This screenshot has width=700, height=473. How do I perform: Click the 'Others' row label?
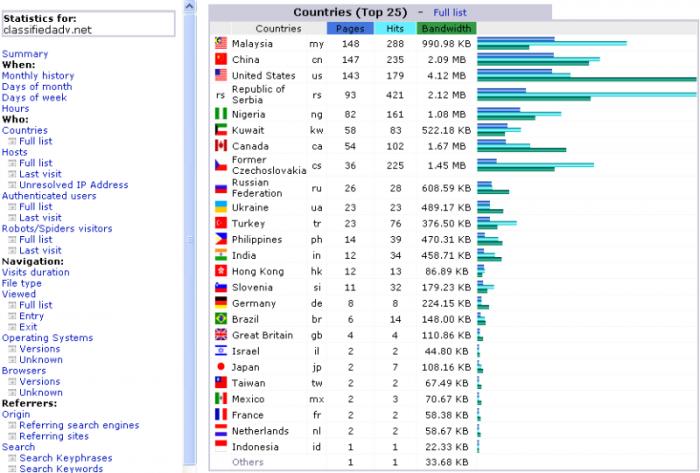coord(248,462)
